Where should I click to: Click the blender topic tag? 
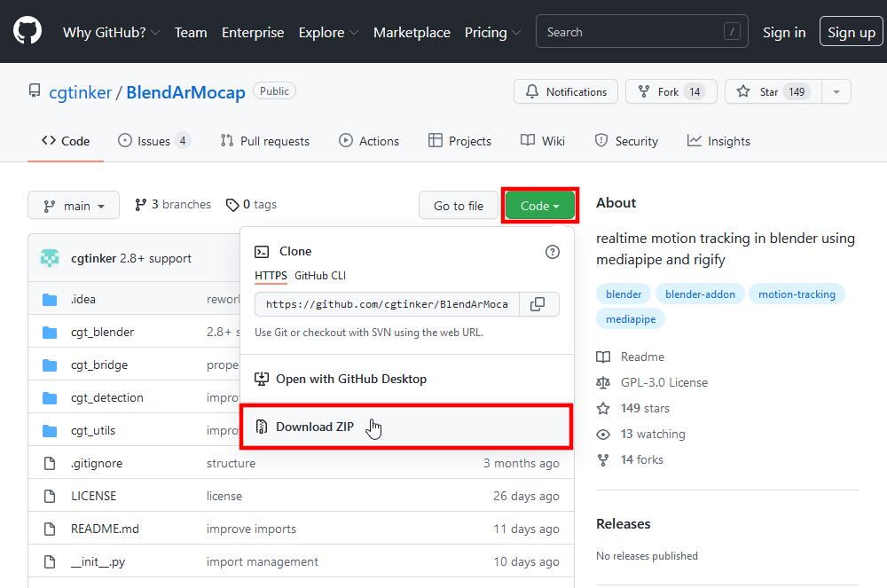(x=624, y=294)
